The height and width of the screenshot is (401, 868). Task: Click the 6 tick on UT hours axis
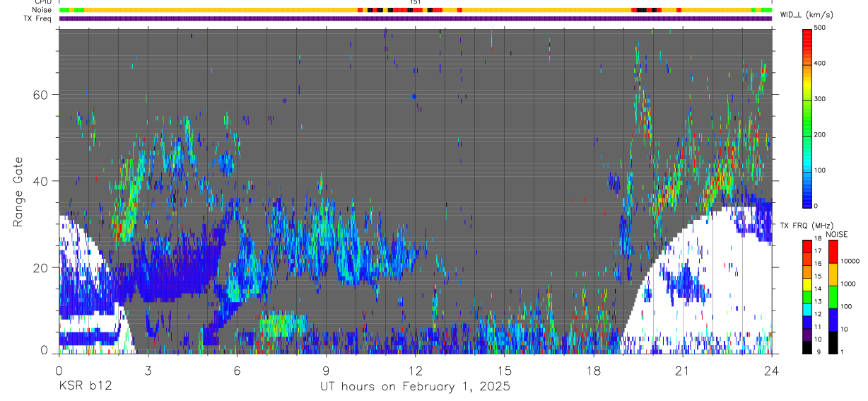click(237, 370)
